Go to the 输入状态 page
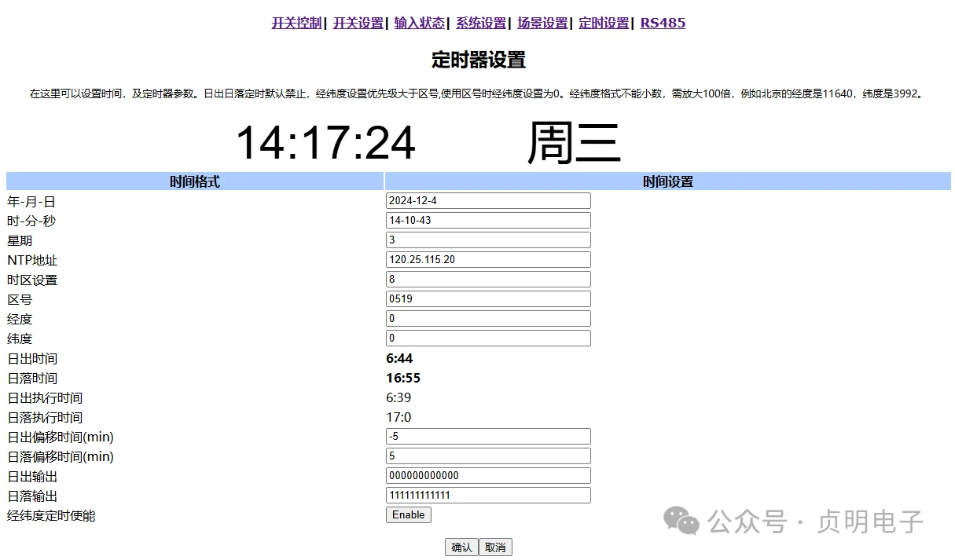955x560 pixels. pyautogui.click(x=420, y=23)
